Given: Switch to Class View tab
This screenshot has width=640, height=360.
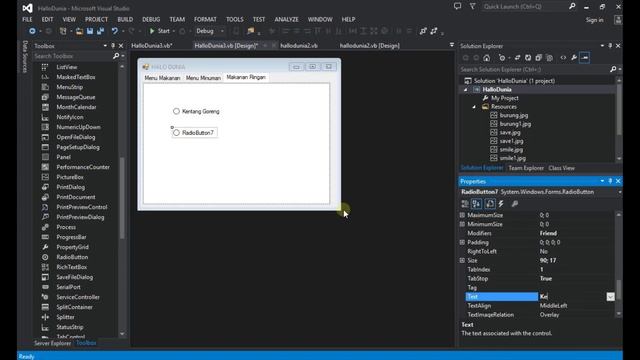Looking at the screenshot, I should (561, 168).
